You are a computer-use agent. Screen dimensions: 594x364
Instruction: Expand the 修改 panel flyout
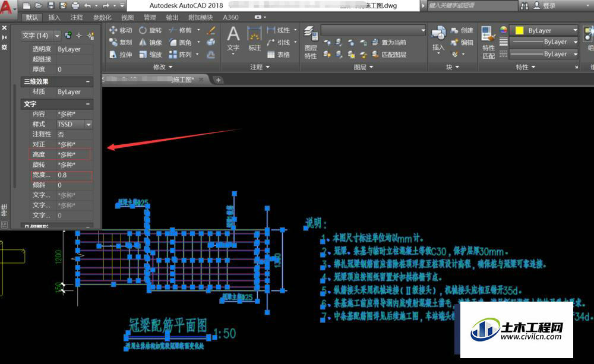(x=163, y=67)
